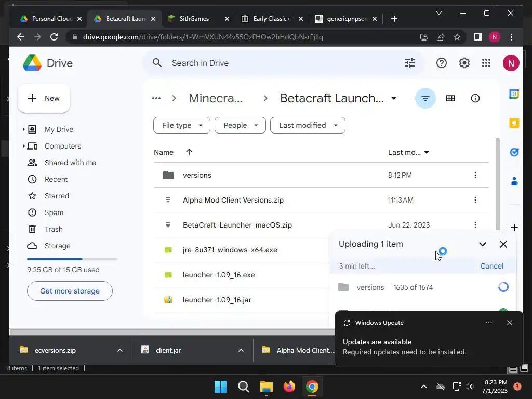
Task: Click Get more storage
Action: (70, 291)
